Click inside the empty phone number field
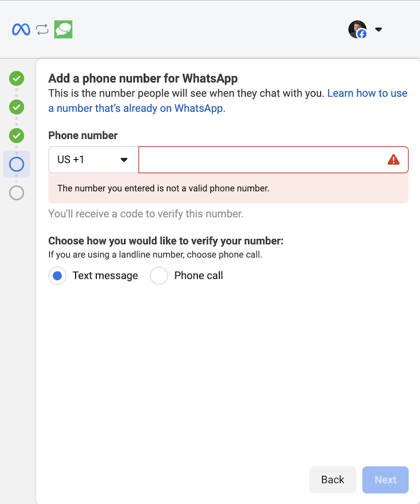 [x=264, y=159]
